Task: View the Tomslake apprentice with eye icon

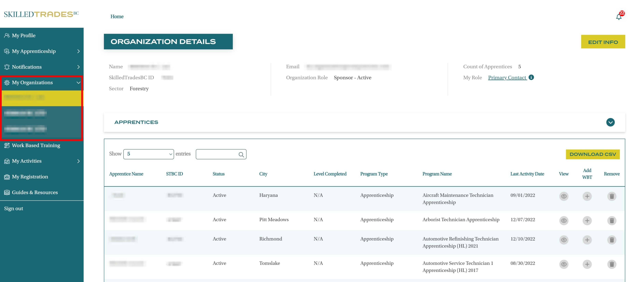Action: coord(564,264)
